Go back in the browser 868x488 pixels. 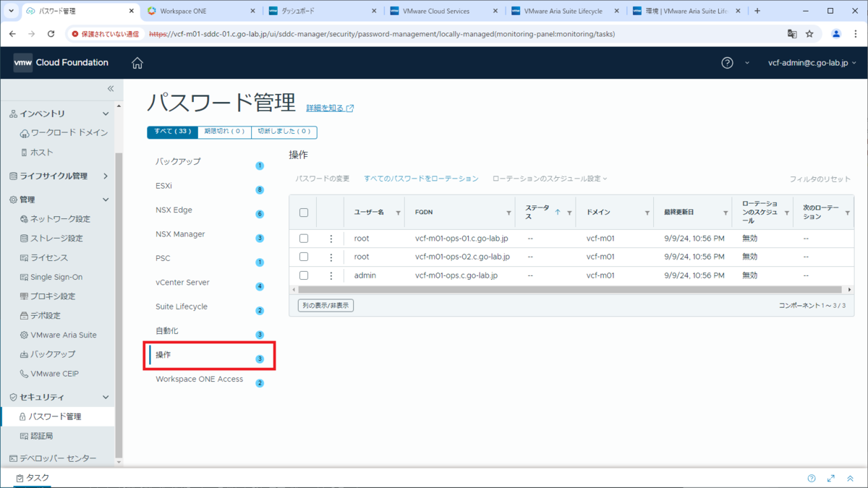[x=12, y=34]
